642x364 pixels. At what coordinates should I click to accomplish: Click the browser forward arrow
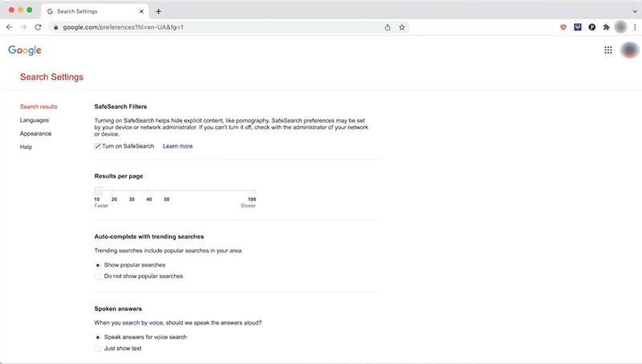pyautogui.click(x=24, y=27)
